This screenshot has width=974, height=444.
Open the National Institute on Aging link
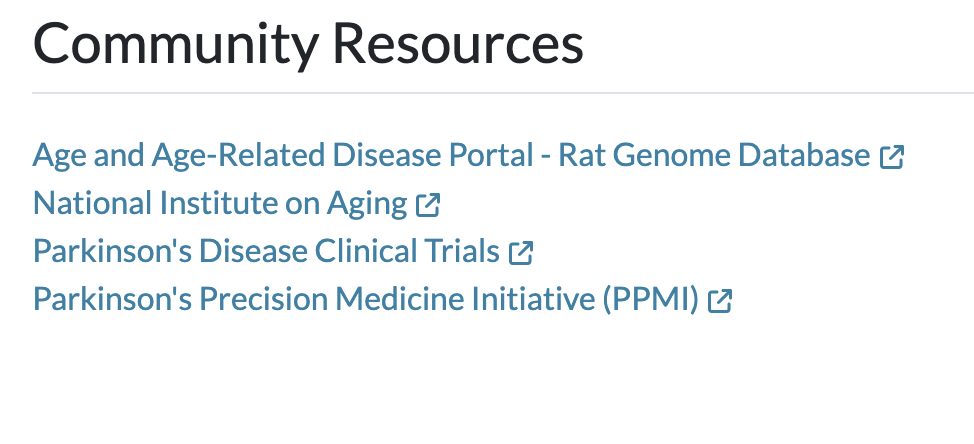click(219, 204)
